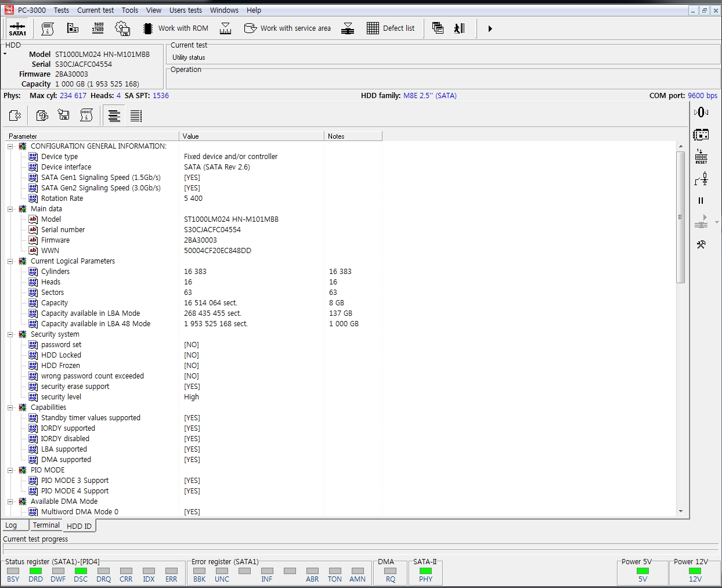
Task: Collapse the Capabilities section
Action: coord(10,407)
